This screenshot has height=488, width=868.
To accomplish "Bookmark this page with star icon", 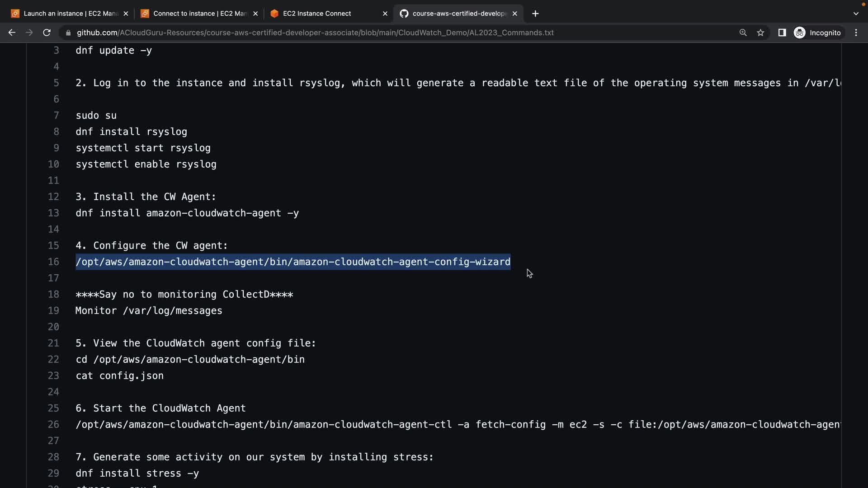I will click(x=760, y=33).
